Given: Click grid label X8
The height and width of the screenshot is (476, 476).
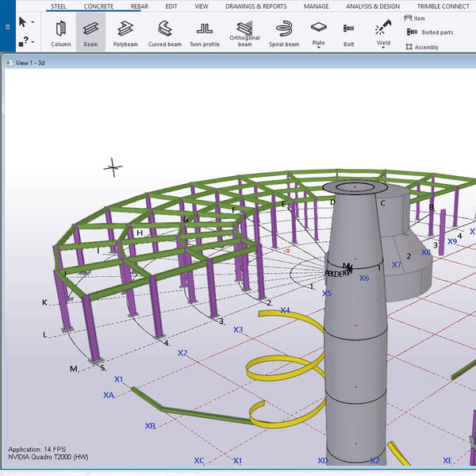Looking at the screenshot, I should click(x=426, y=252).
